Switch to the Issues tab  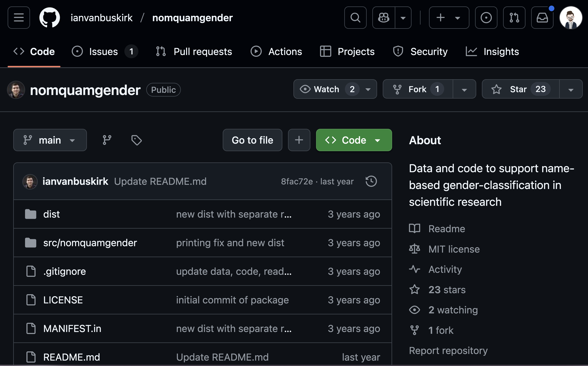pos(104,52)
